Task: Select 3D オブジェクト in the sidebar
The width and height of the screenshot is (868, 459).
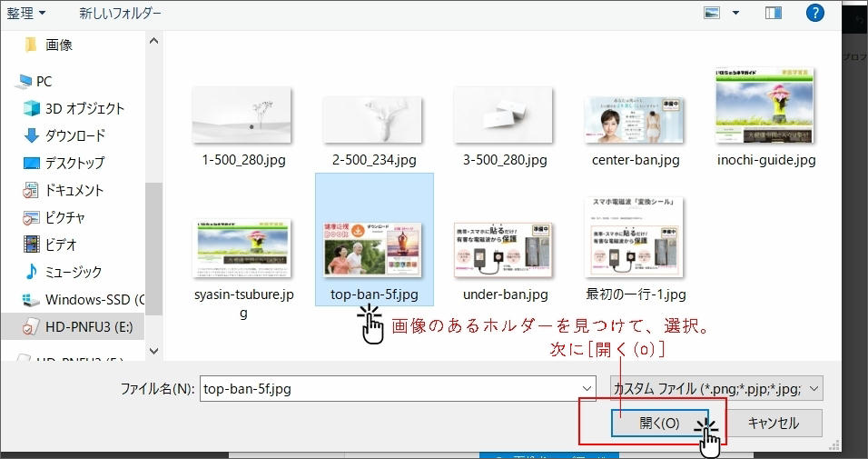Action: 84,108
